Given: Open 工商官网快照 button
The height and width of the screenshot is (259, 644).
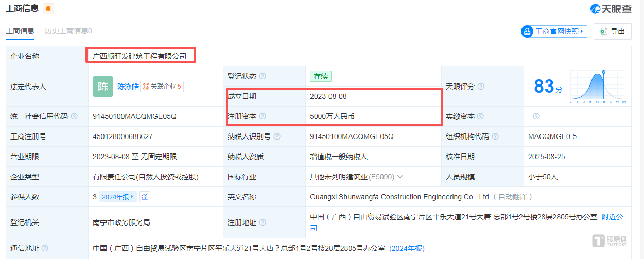Looking at the screenshot, I should 554,31.
